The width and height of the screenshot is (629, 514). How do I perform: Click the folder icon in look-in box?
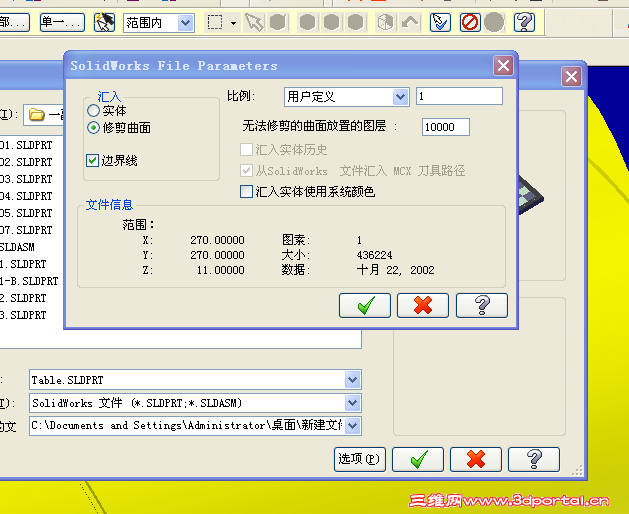(37, 115)
